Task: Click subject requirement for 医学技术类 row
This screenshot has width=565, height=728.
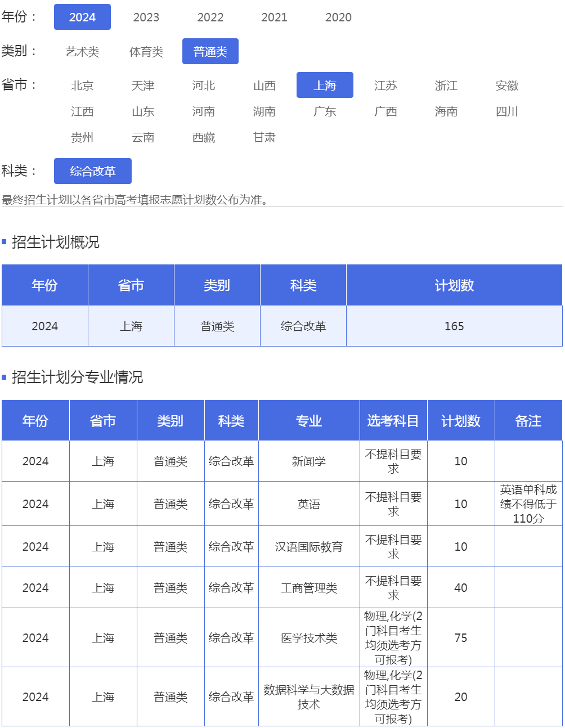Action: point(393,637)
